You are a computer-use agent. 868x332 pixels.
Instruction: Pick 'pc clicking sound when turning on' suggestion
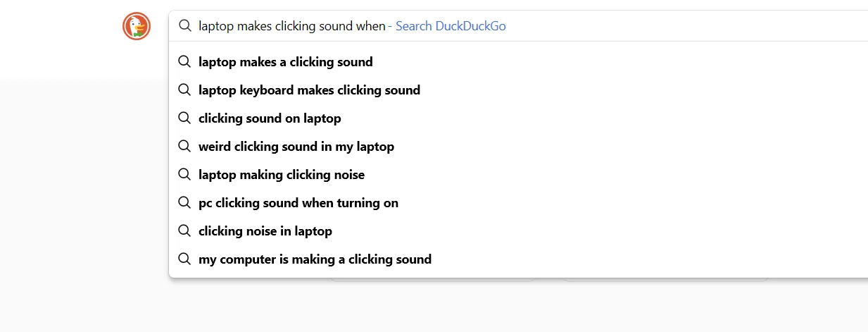(298, 203)
